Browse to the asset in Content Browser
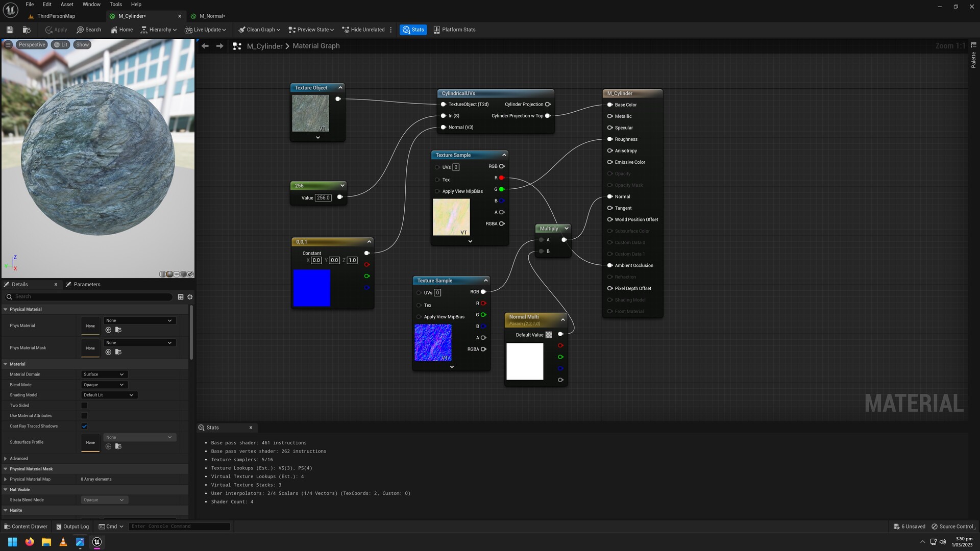This screenshot has height=551, width=980. click(27, 29)
